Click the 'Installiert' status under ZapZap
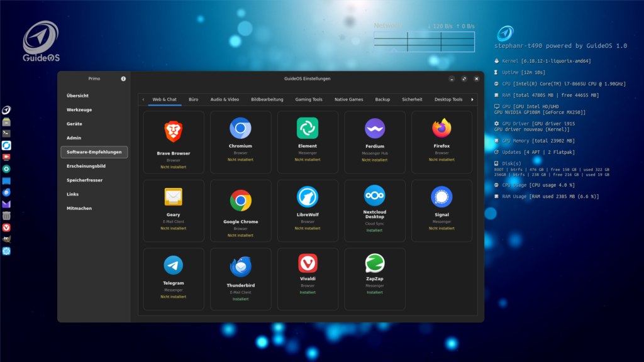Screen dimensions: 644x362 pyautogui.click(x=375, y=292)
